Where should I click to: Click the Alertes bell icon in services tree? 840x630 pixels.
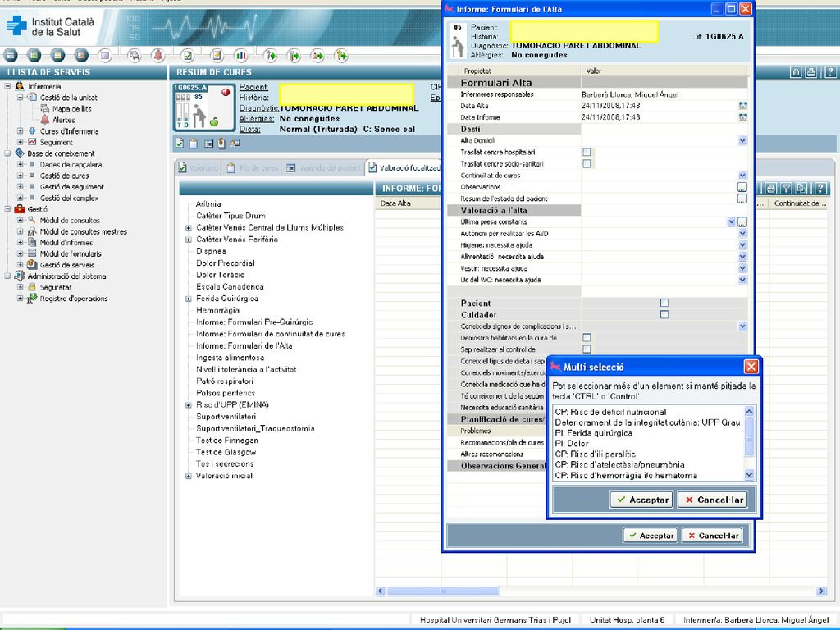coord(45,120)
